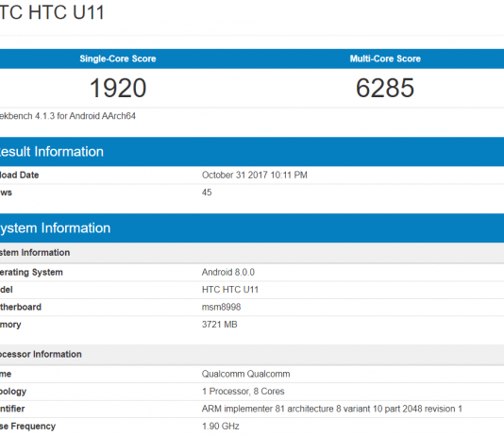The width and height of the screenshot is (504, 436).
Task: Select the ARM implementer 81 identifier string
Action: tap(331, 409)
